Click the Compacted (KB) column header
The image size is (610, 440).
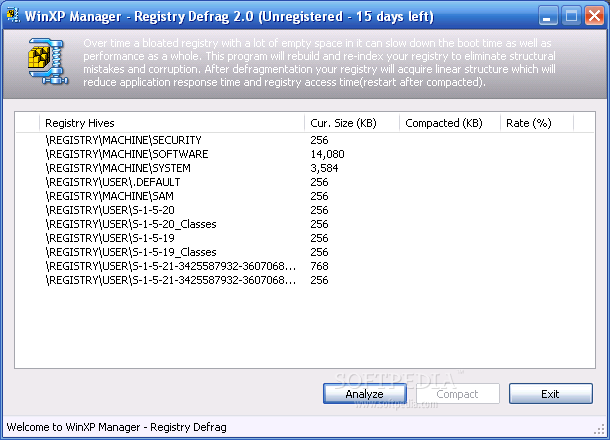point(450,123)
